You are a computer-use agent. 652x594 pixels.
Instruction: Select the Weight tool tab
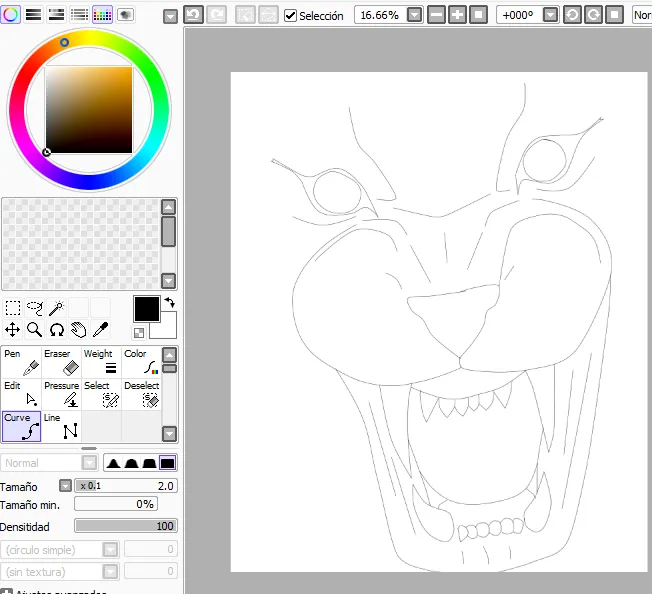[x=101, y=362]
